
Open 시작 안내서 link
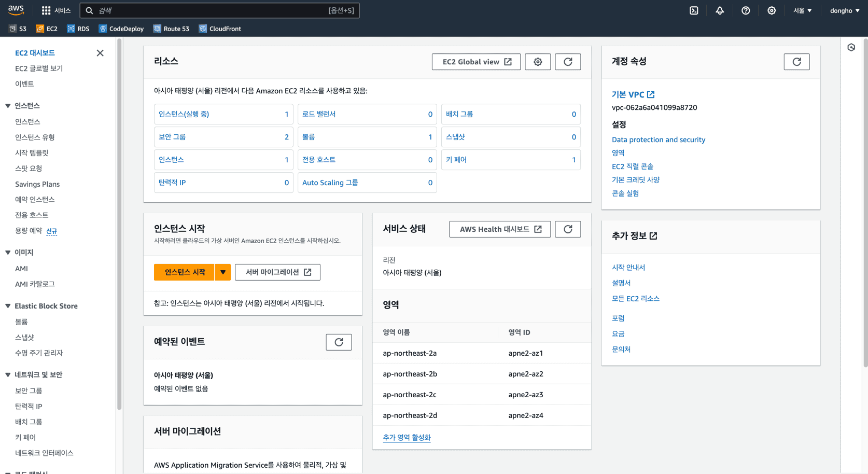point(628,268)
